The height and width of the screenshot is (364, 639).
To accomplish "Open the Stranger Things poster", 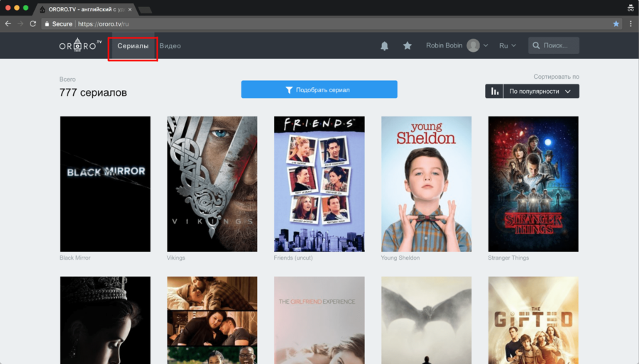I will 533,184.
